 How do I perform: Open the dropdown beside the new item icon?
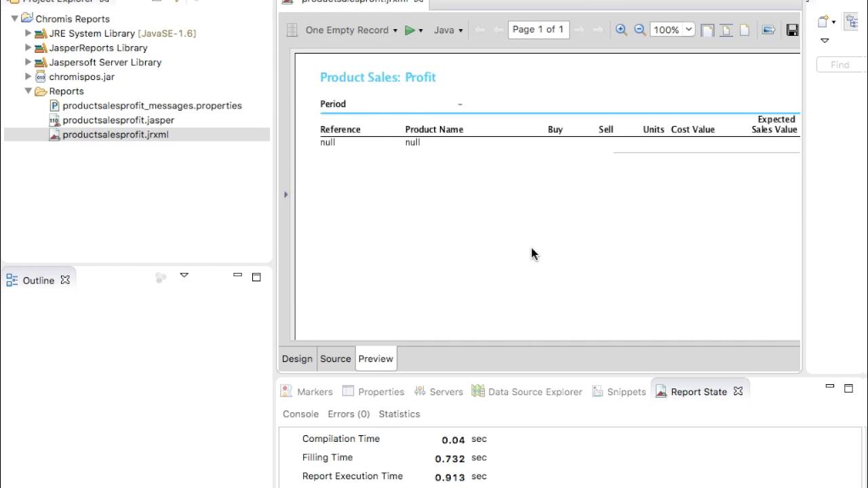833,22
